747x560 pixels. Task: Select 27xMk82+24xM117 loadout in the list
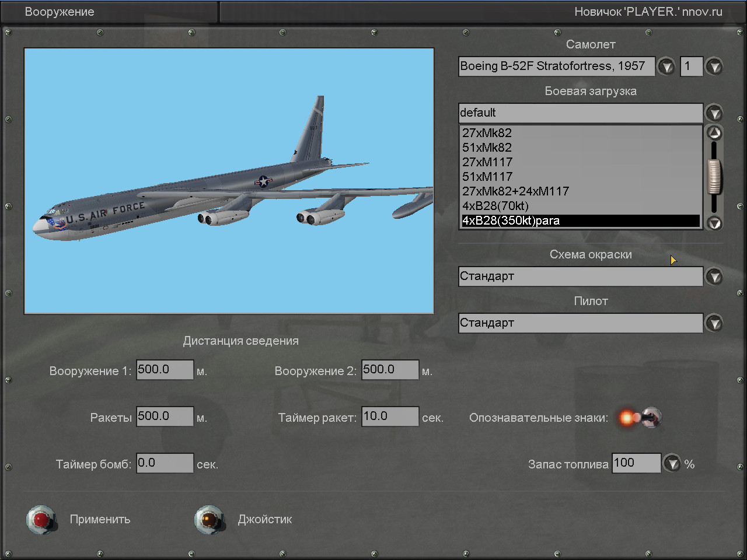point(581,191)
